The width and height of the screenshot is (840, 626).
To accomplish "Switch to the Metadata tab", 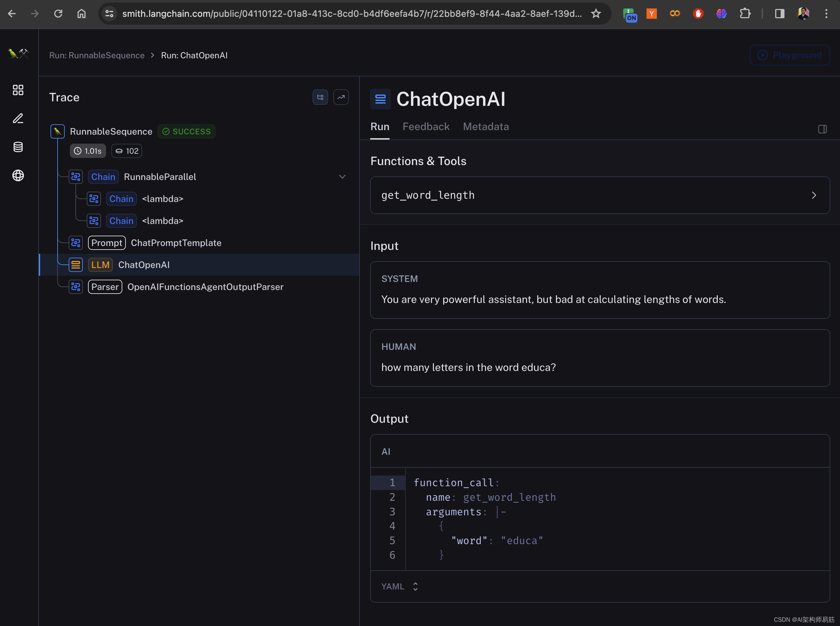I will point(486,127).
